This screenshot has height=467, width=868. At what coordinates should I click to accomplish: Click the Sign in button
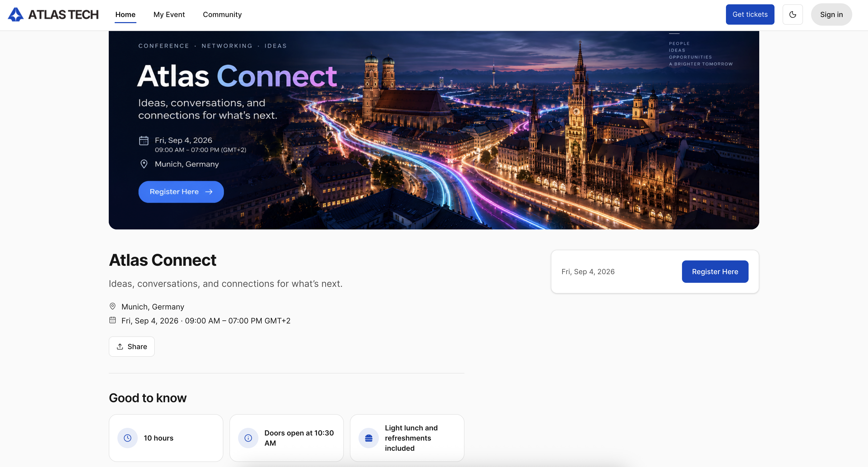coord(831,14)
